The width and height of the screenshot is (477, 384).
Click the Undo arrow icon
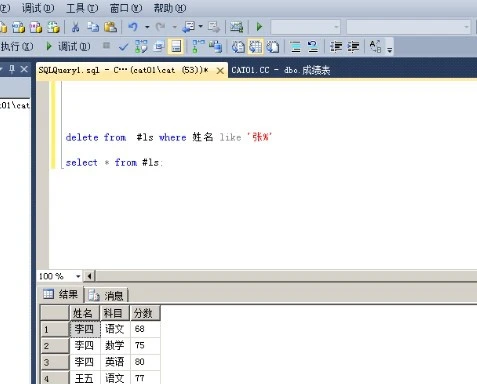tap(133, 27)
